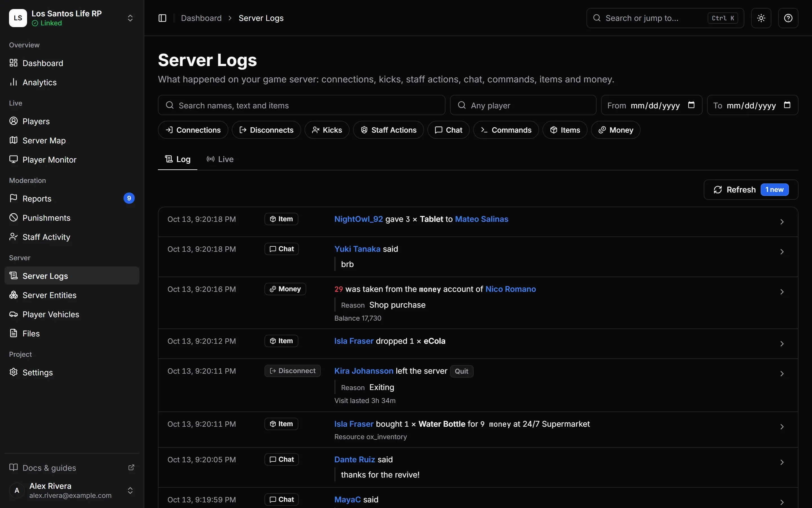
Task: Toggle the Connections filter chip
Action: [x=193, y=130]
